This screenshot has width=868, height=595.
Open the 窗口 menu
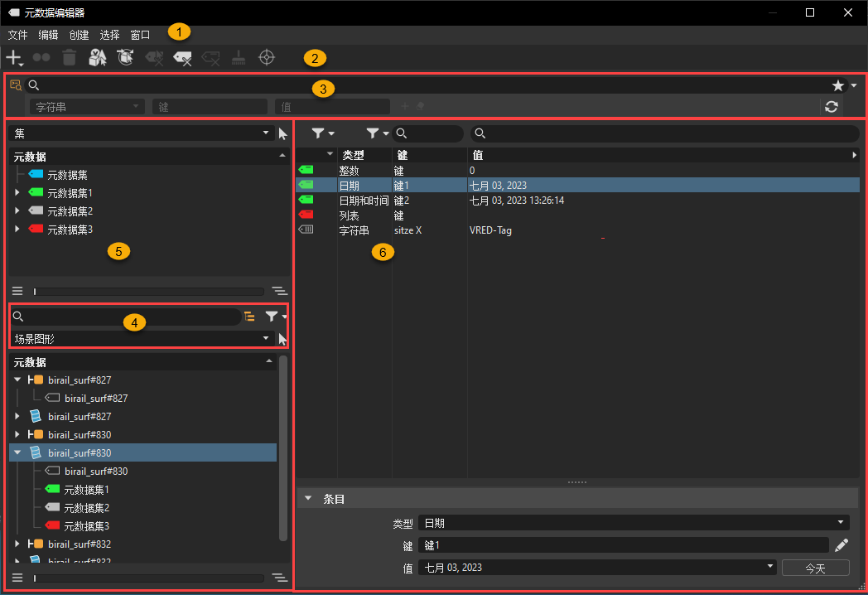point(140,35)
